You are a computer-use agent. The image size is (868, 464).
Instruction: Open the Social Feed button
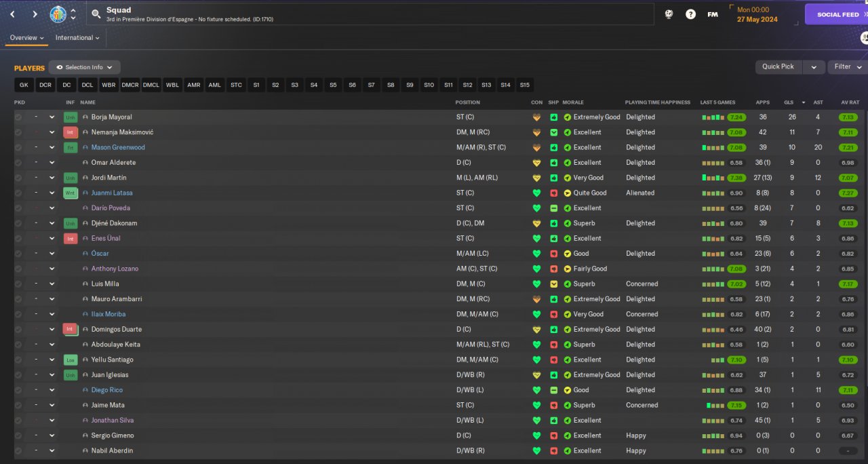[x=836, y=14]
